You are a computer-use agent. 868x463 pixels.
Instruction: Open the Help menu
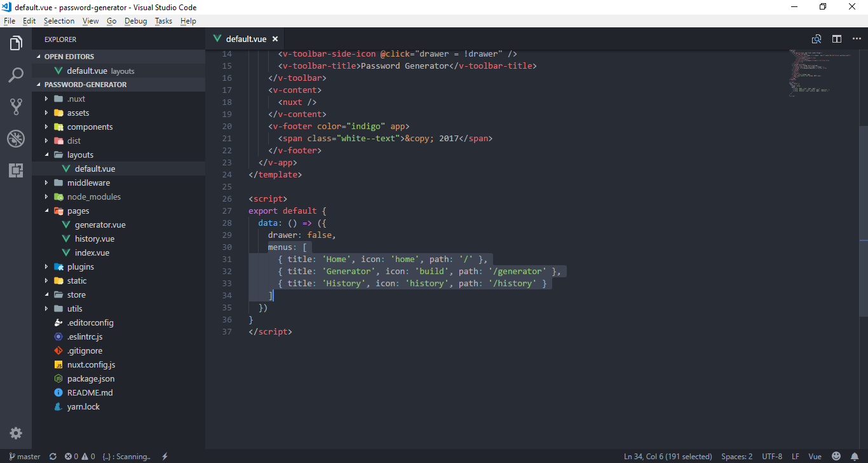188,21
